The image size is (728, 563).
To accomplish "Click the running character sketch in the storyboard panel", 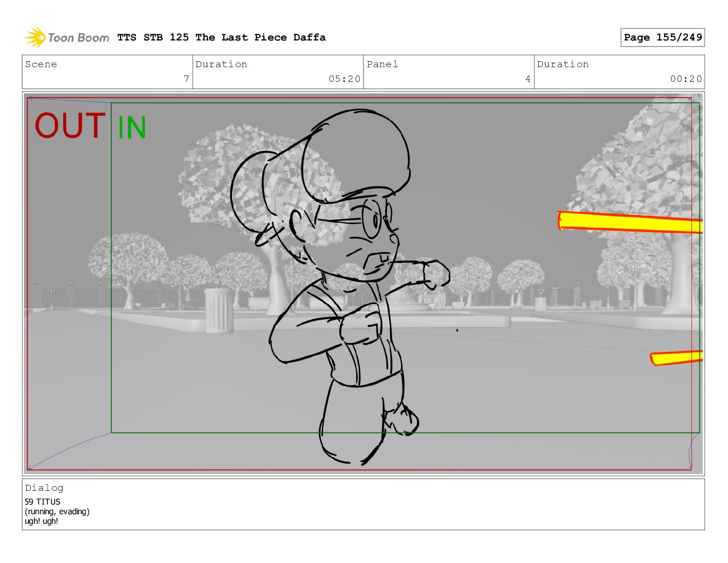I will click(340, 286).
